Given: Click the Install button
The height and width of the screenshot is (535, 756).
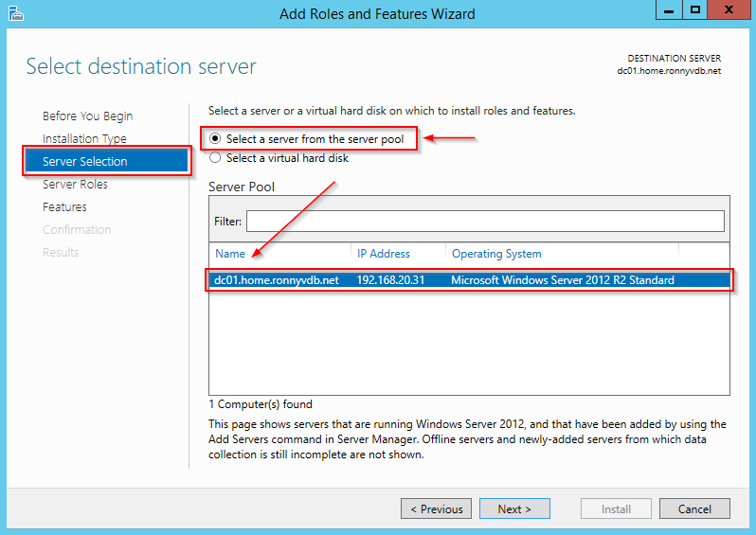Looking at the screenshot, I should [x=616, y=508].
